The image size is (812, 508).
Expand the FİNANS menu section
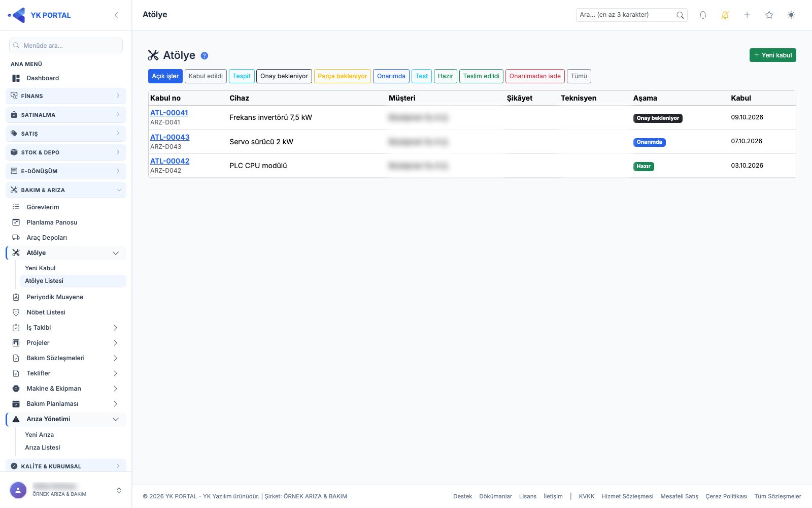click(66, 96)
